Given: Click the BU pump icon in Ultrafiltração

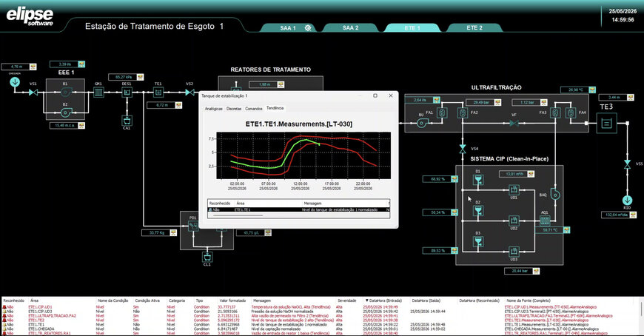Looking at the screenshot, I should [x=421, y=123].
